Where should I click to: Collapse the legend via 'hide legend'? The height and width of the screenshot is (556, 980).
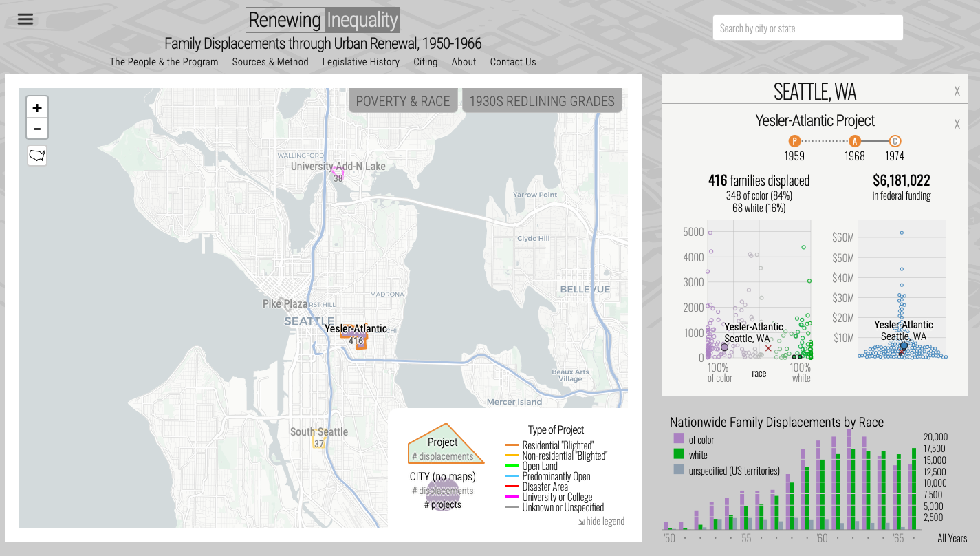click(x=602, y=521)
